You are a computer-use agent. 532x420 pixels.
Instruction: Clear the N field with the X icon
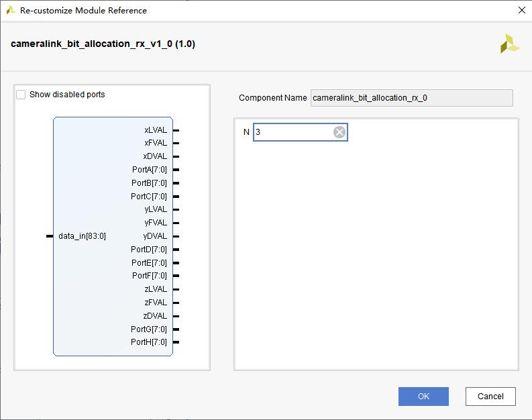[339, 132]
